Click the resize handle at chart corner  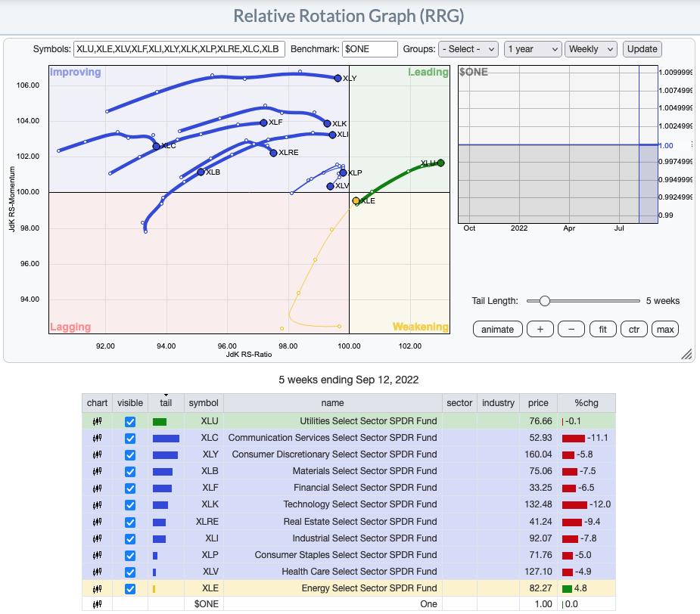click(x=686, y=355)
